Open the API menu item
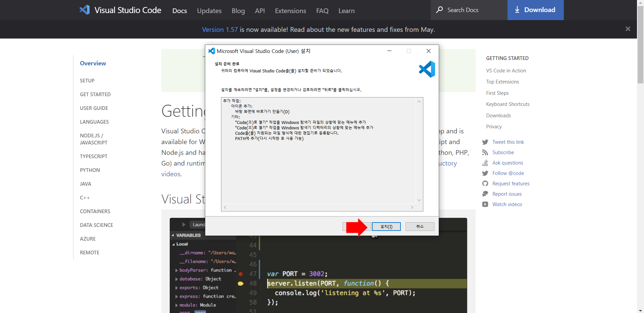Screen dimensions: 644x313 pos(260,11)
